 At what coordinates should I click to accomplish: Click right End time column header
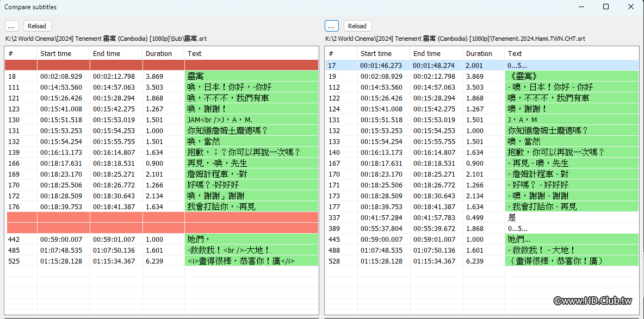pyautogui.click(x=436, y=53)
